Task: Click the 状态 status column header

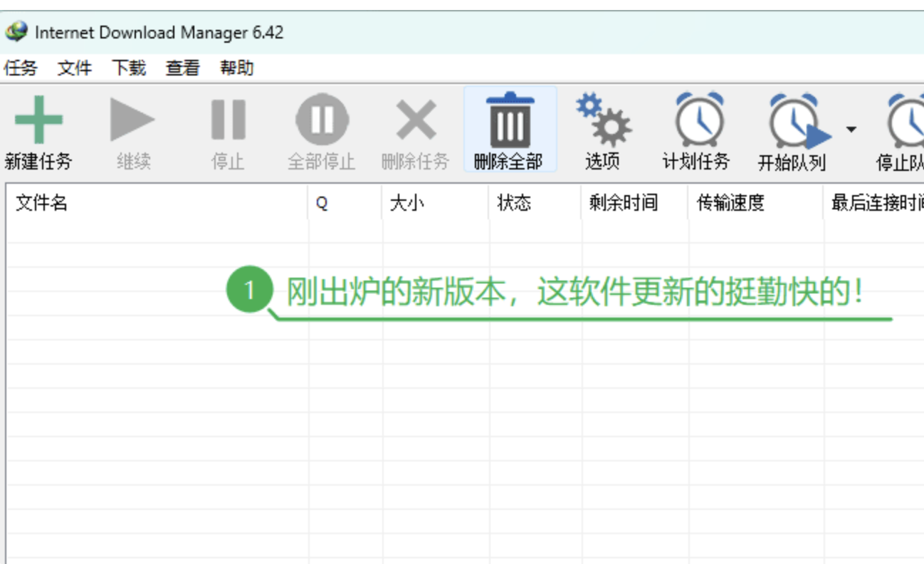Action: click(514, 203)
